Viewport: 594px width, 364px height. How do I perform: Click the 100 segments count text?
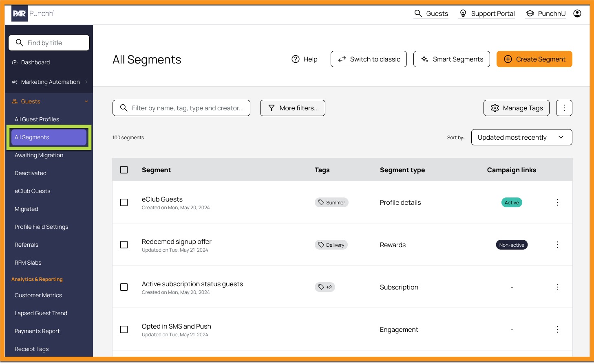(128, 138)
